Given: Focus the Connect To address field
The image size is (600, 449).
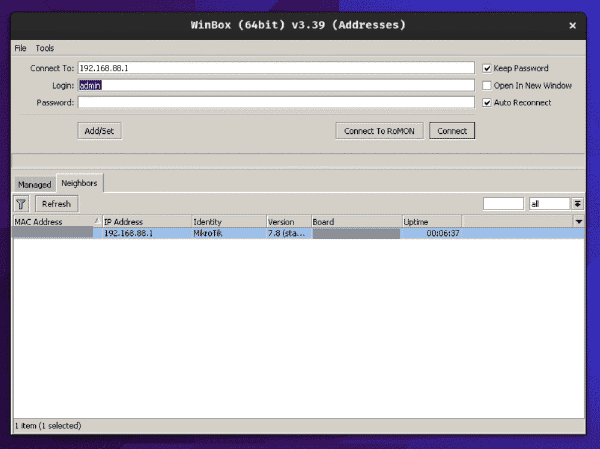Looking at the screenshot, I should point(276,68).
